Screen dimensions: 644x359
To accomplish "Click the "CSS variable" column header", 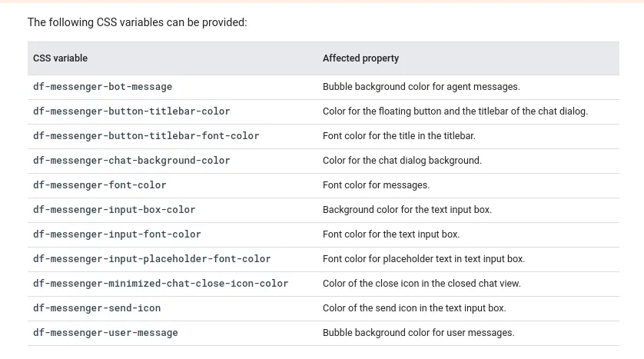I will coord(61,58).
